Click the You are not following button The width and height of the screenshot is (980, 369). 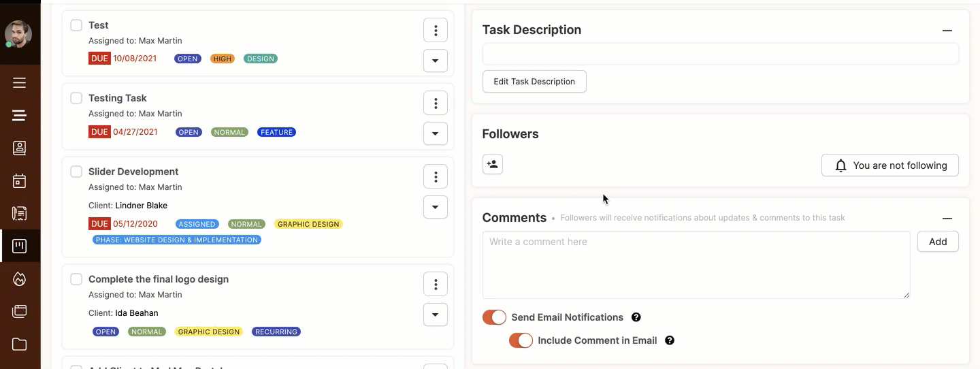point(890,165)
